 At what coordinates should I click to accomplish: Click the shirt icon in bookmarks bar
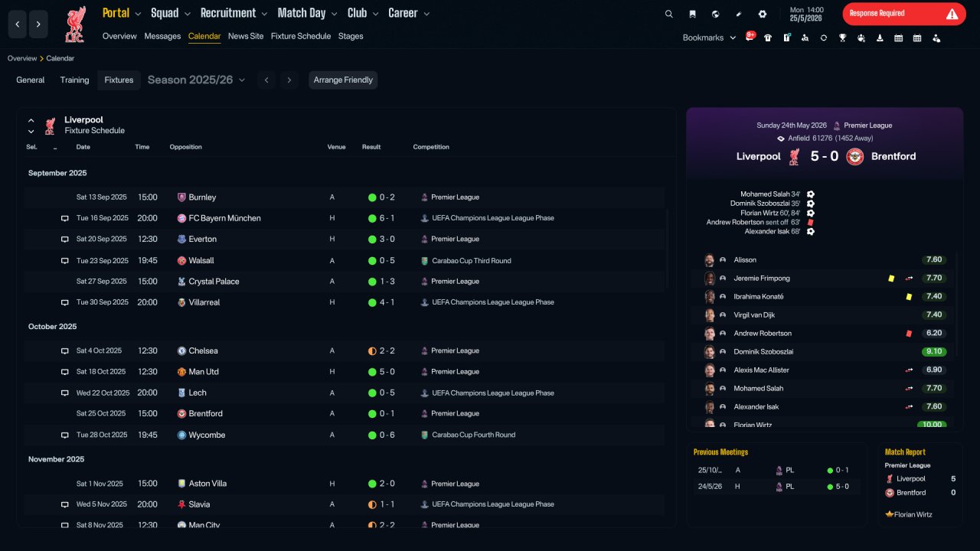pyautogui.click(x=768, y=37)
